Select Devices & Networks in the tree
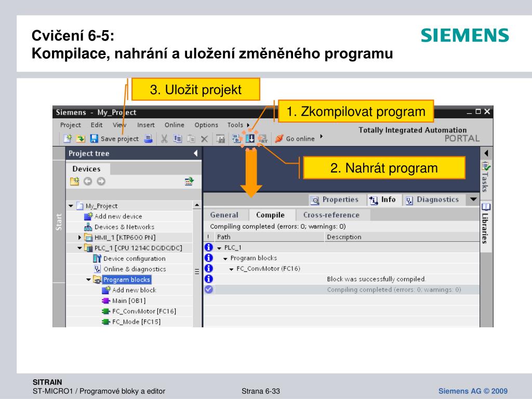 pos(124,227)
